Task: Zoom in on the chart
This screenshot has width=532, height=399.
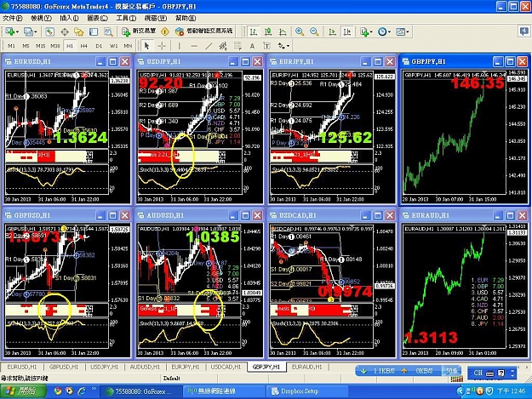Action: [300, 31]
